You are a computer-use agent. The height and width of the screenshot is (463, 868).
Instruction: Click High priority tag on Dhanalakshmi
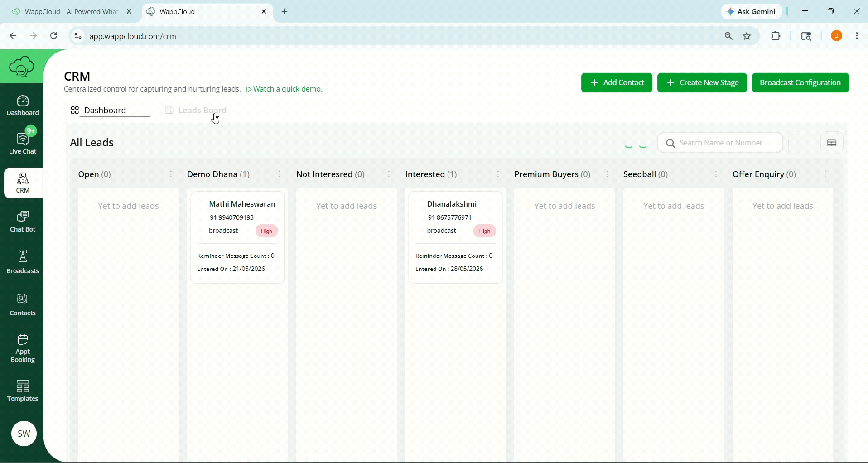pos(485,231)
